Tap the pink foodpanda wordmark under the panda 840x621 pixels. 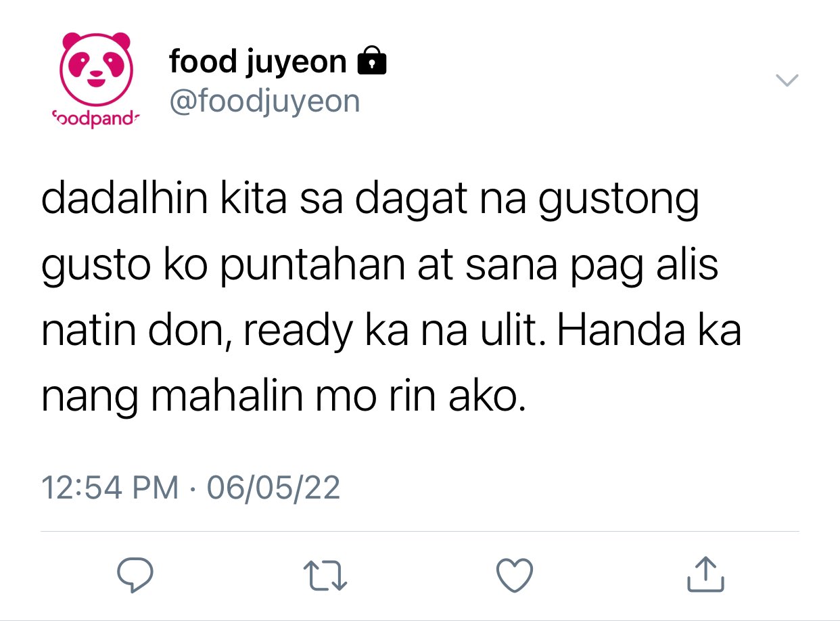click(x=94, y=120)
